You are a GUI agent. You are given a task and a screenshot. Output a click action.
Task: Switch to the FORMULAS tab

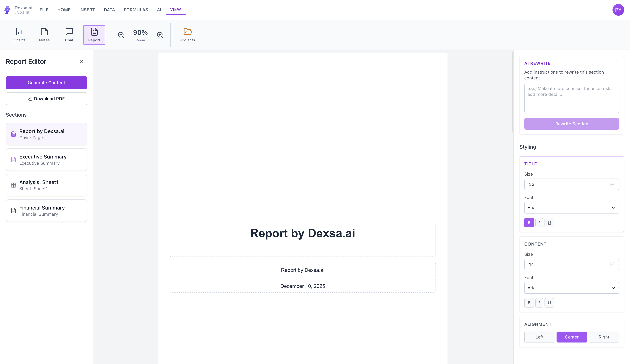135,10
